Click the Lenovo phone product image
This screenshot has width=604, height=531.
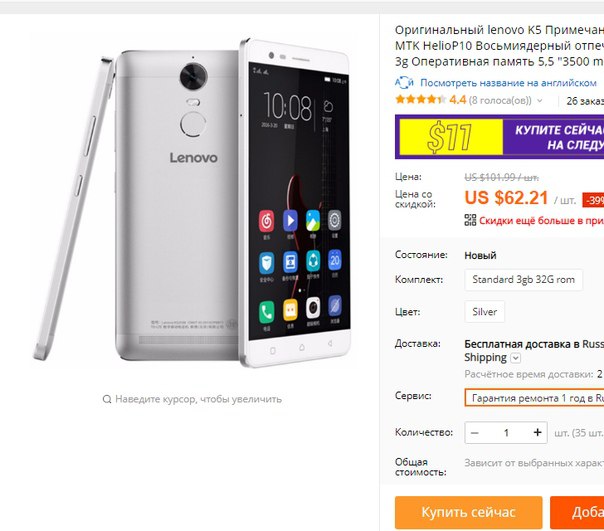[x=193, y=200]
